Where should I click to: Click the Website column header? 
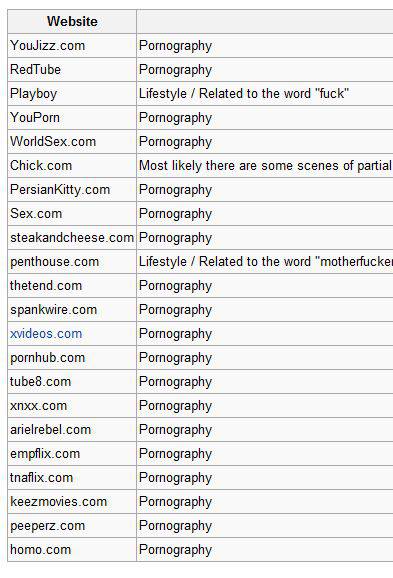pyautogui.click(x=72, y=21)
